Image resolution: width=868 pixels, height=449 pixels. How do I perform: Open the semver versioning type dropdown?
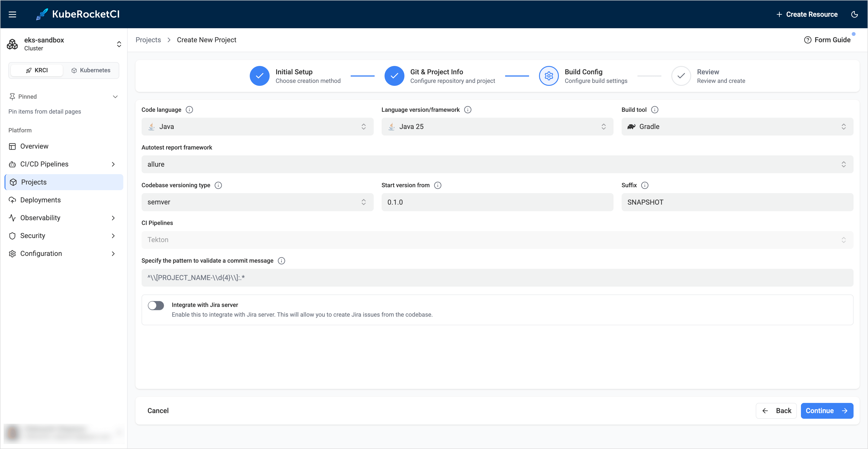click(x=257, y=202)
